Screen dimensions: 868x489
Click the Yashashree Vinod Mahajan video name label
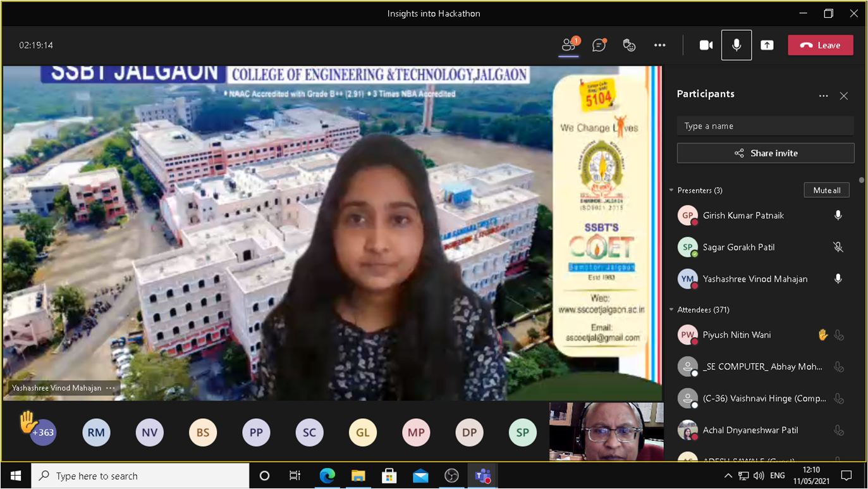[x=56, y=388]
